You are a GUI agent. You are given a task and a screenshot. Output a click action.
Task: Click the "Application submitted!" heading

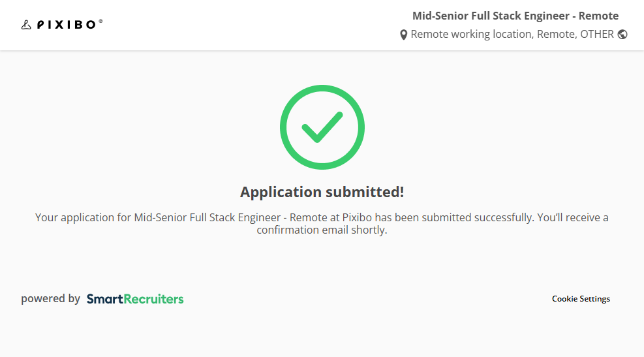click(322, 192)
